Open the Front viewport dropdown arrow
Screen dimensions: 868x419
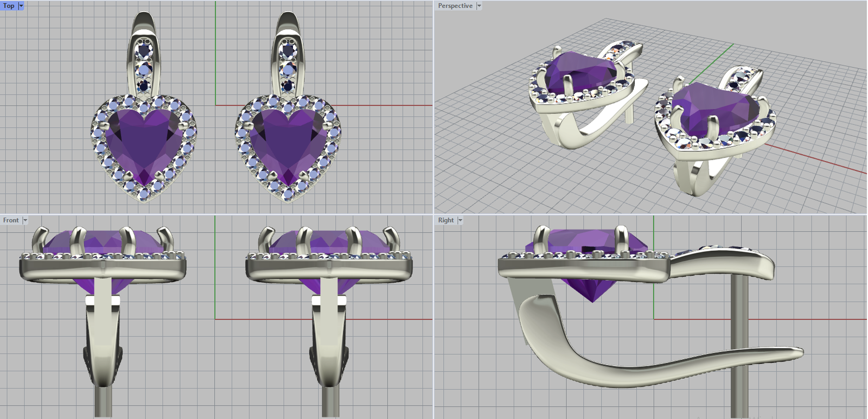[25, 220]
